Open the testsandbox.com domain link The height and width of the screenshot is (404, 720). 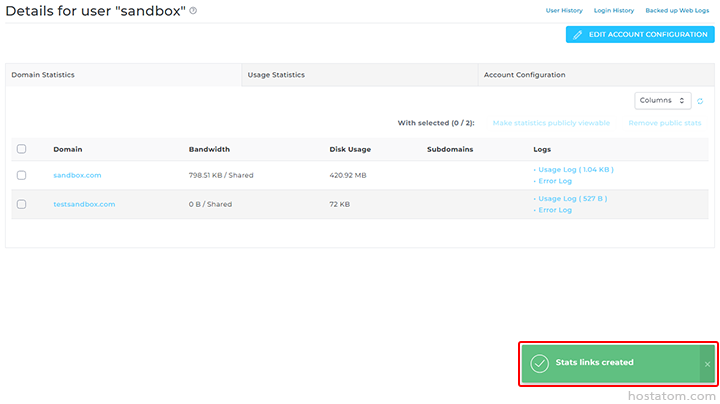[84, 204]
